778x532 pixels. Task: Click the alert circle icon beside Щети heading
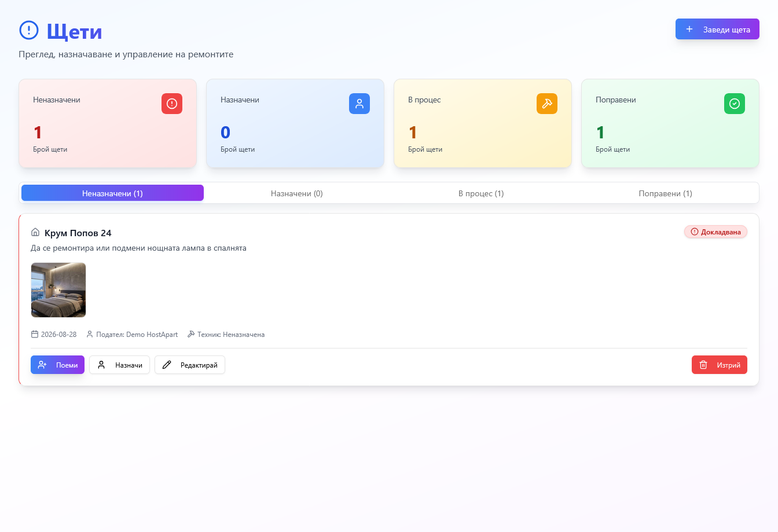click(x=29, y=31)
